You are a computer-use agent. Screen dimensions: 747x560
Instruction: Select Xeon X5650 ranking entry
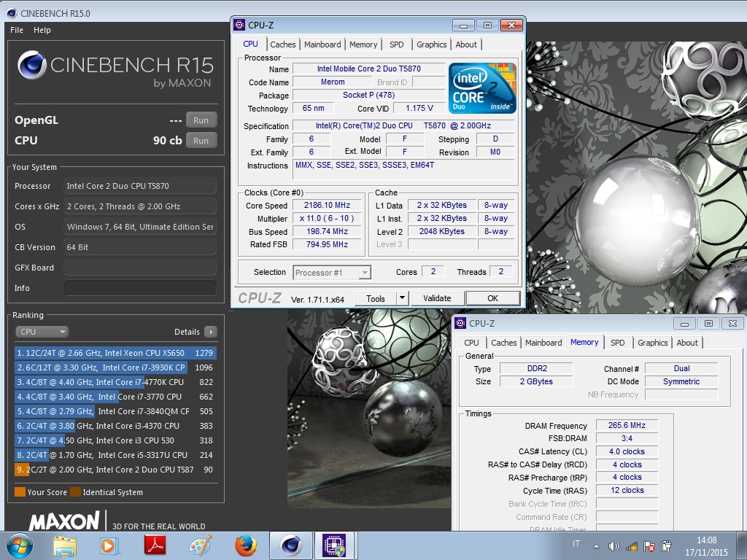point(116,353)
